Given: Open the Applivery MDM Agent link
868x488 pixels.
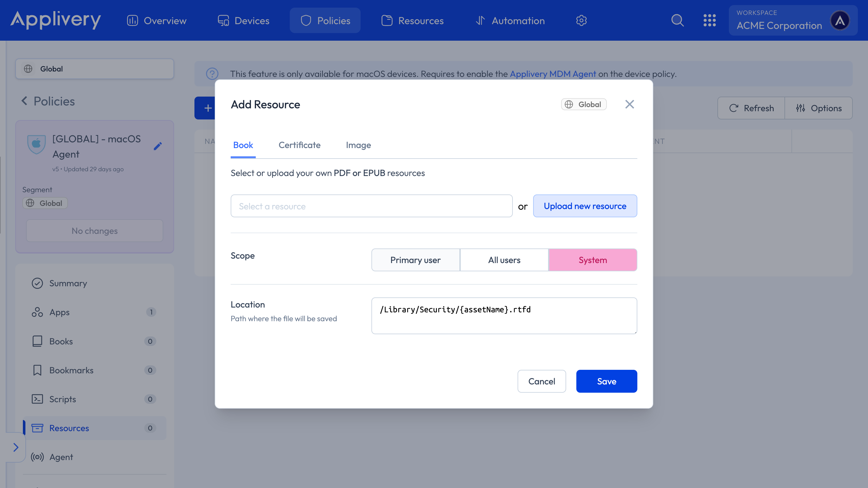Looking at the screenshot, I should click(553, 74).
